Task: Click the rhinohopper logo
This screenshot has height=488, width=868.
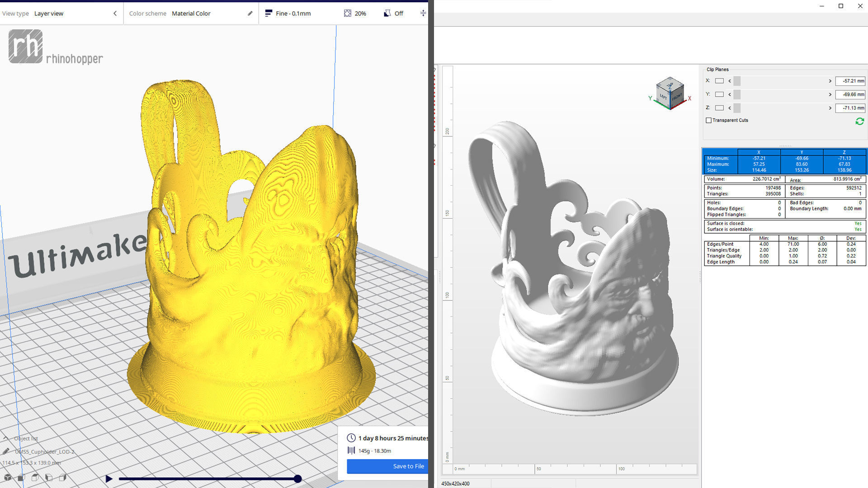Action: point(56,47)
